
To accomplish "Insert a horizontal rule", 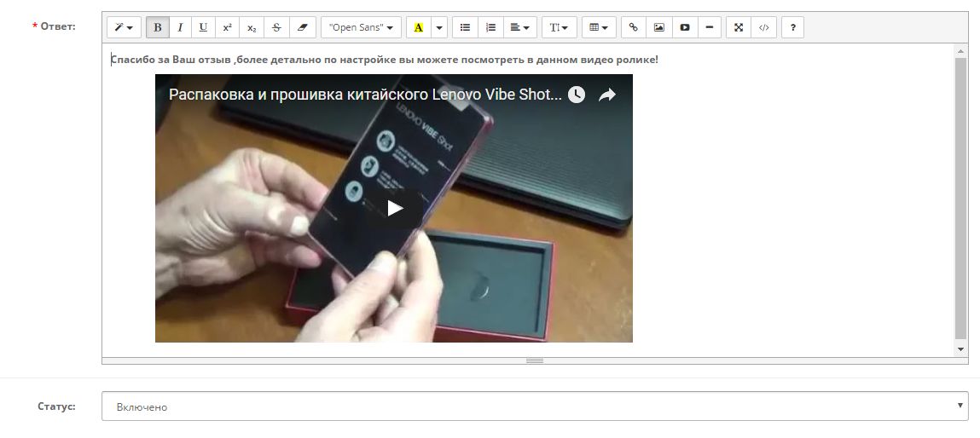I will coord(710,27).
